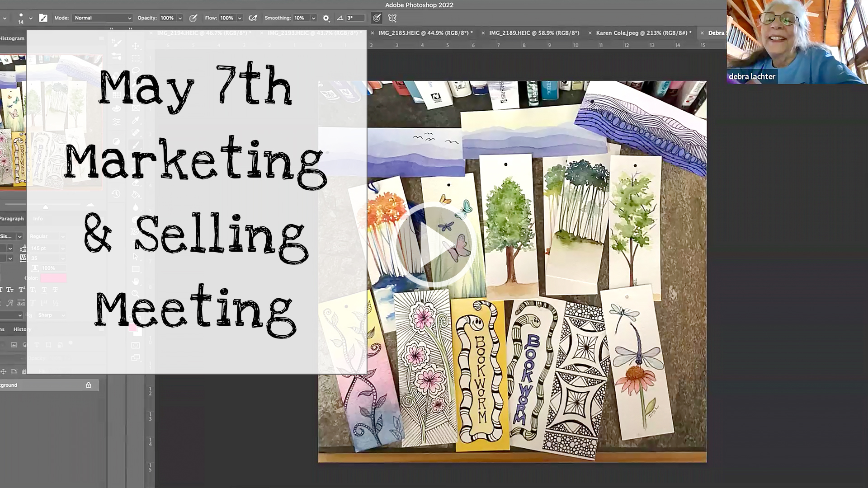This screenshot has width=868, height=488.
Task: Close the IMG_2189.HEIC tab
Action: click(x=483, y=33)
